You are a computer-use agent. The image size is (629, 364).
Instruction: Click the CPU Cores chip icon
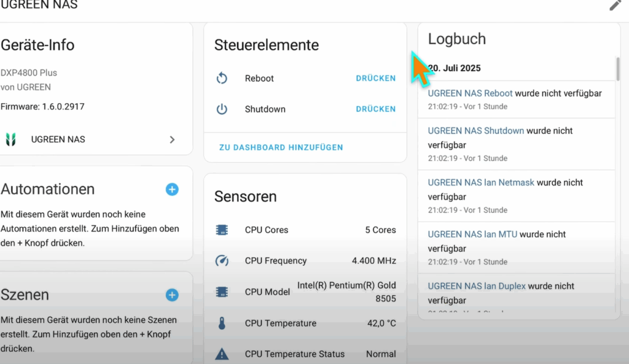(222, 230)
